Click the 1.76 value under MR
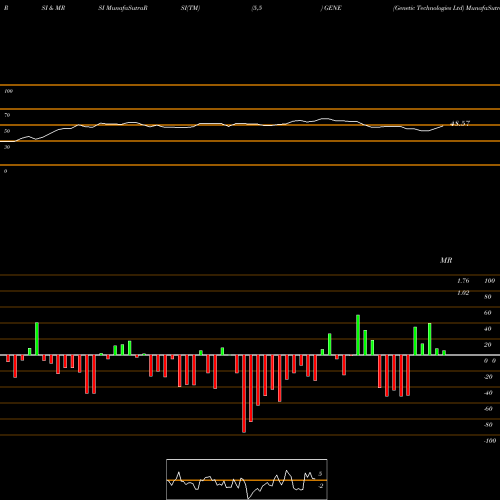Screen dimensions: 500x500 463,281
